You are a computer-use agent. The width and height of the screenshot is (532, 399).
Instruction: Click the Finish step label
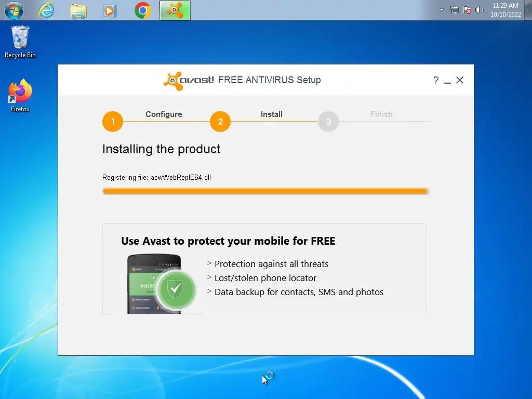point(381,114)
